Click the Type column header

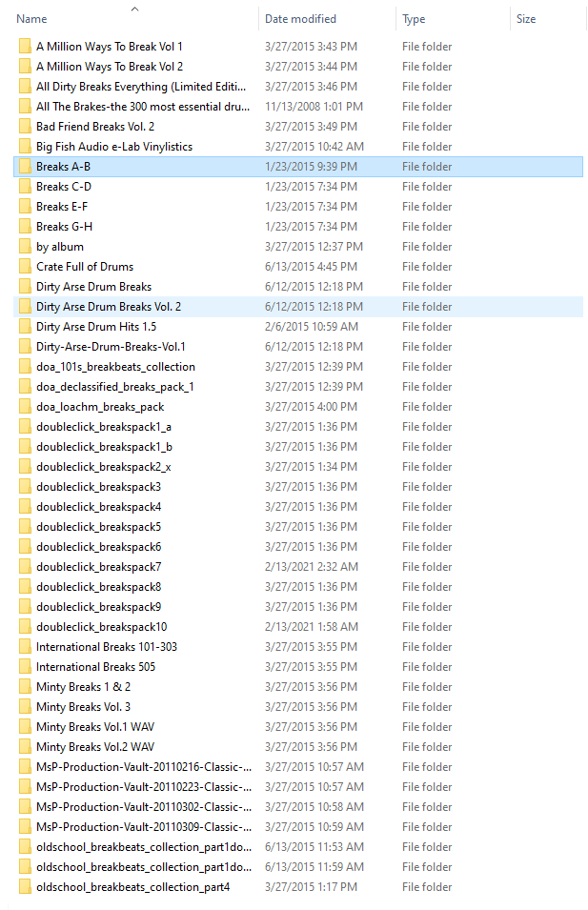point(414,19)
